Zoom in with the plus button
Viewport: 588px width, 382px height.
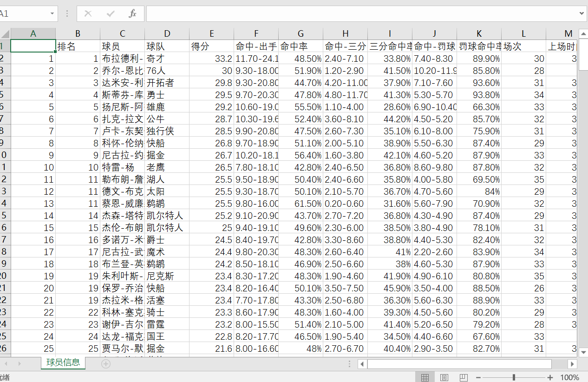[x=550, y=377]
